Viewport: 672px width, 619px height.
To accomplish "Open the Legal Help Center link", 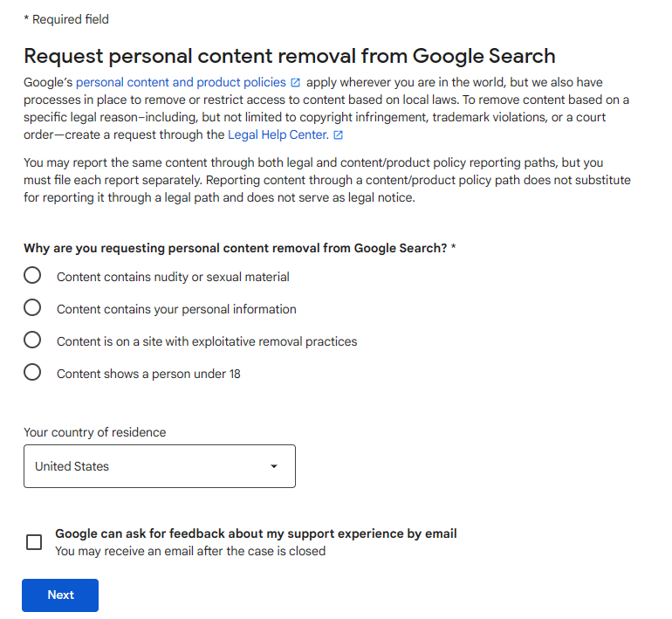I will (278, 134).
